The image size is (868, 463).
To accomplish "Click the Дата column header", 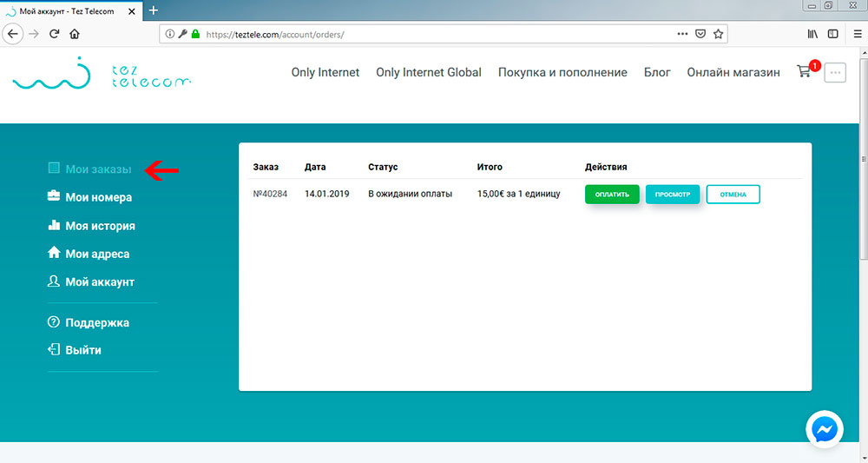I will pos(315,167).
